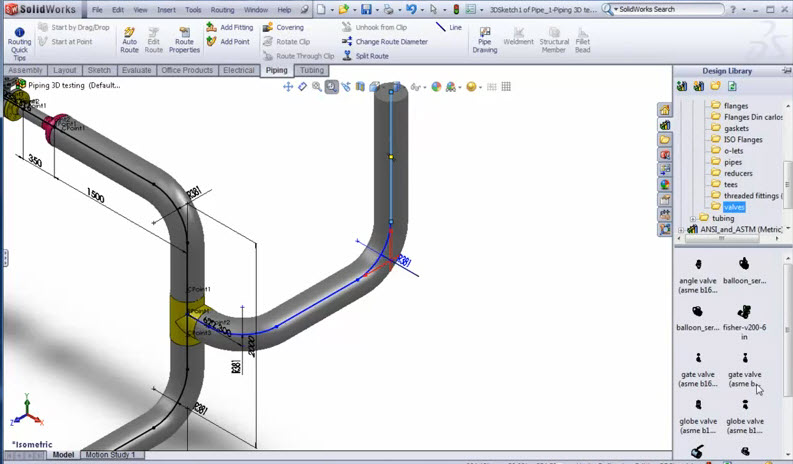The height and width of the screenshot is (464, 793).
Task: Click the File Explorer folder tab icon
Action: pyautogui.click(x=665, y=140)
